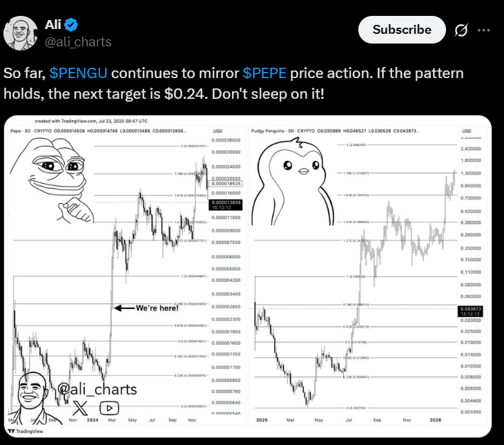504x445 pixels.
Task: Click the X logo watermark
Action: tap(80, 408)
